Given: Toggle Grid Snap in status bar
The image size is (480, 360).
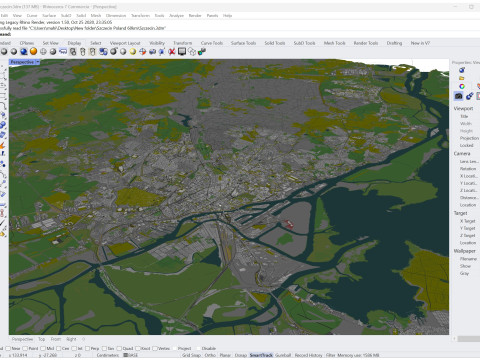Looking at the screenshot, I should pos(191,355).
